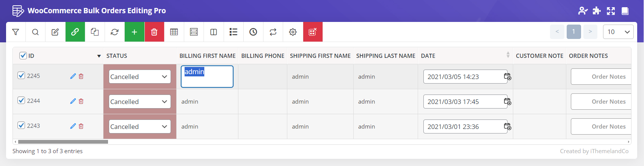Click the STATUS column header
The image size is (644, 166).
[117, 56]
